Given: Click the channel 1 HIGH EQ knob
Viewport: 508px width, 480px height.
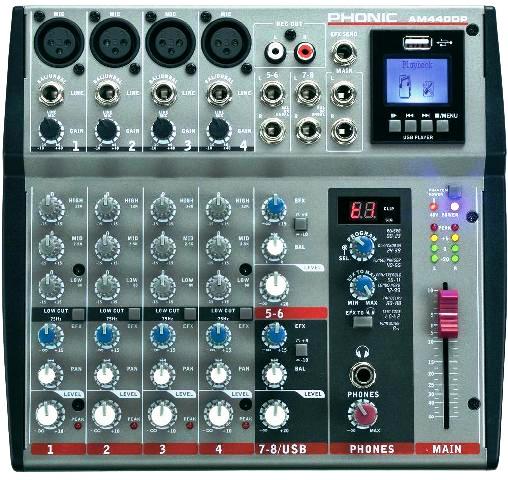Looking at the screenshot, I should tap(51, 208).
